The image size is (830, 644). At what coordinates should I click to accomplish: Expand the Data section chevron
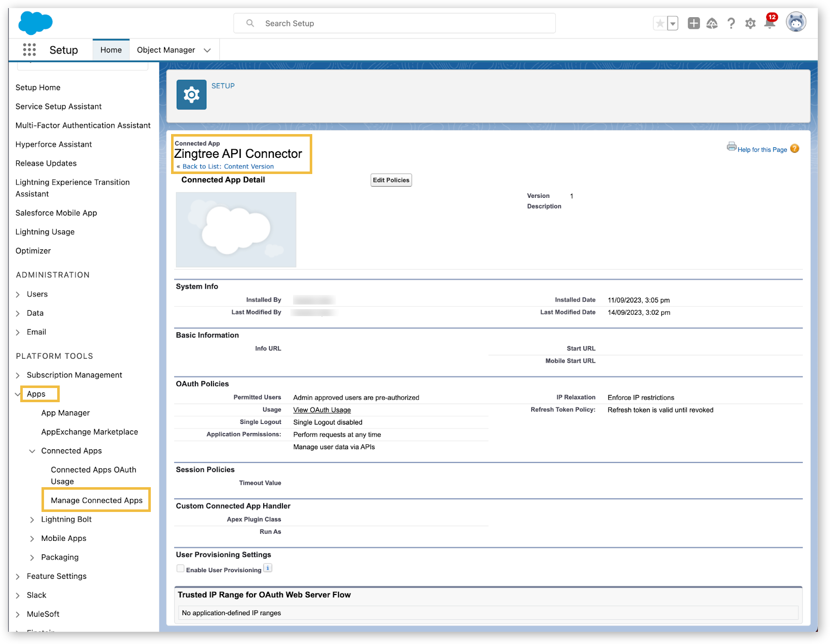(18, 314)
